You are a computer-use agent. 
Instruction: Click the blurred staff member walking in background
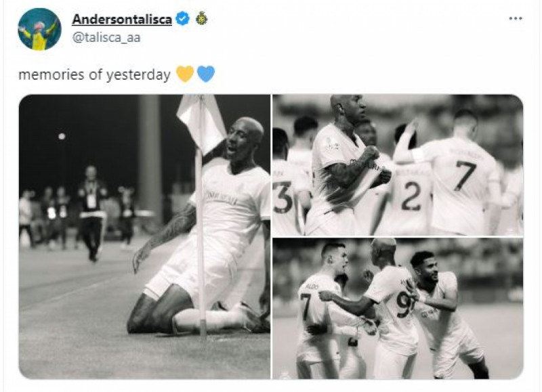click(91, 213)
